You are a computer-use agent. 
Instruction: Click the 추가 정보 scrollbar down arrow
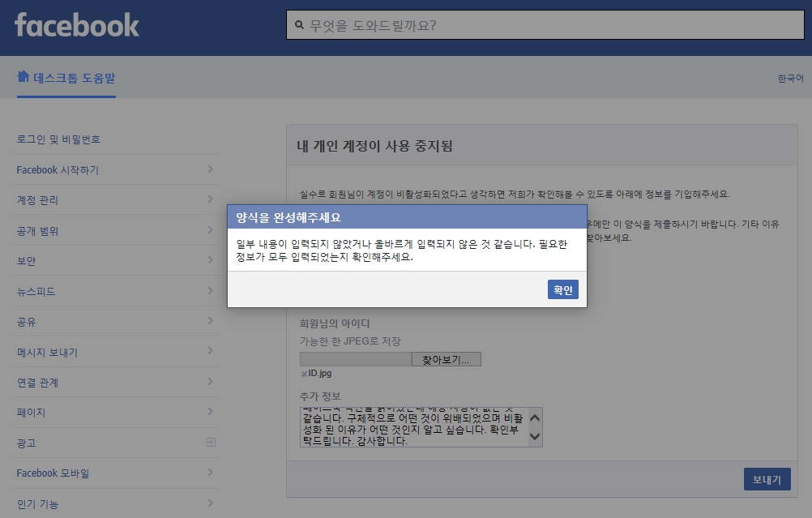tap(535, 436)
